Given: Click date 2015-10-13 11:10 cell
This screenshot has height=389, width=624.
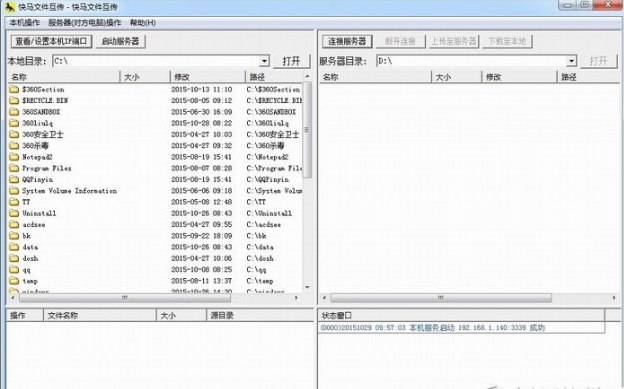Looking at the screenshot, I should 202,89.
